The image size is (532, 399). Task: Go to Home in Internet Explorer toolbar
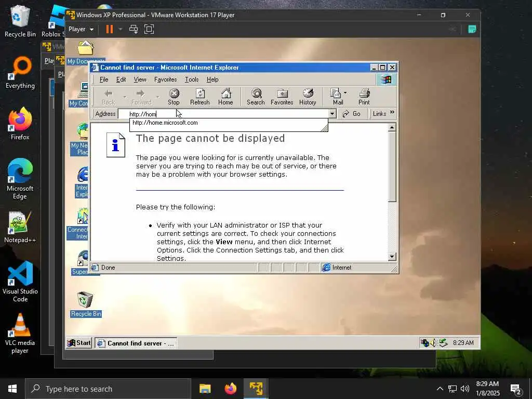225,97
